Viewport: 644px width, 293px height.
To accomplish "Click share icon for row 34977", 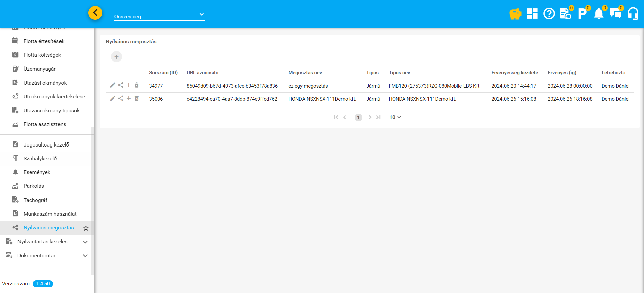I will click(121, 85).
